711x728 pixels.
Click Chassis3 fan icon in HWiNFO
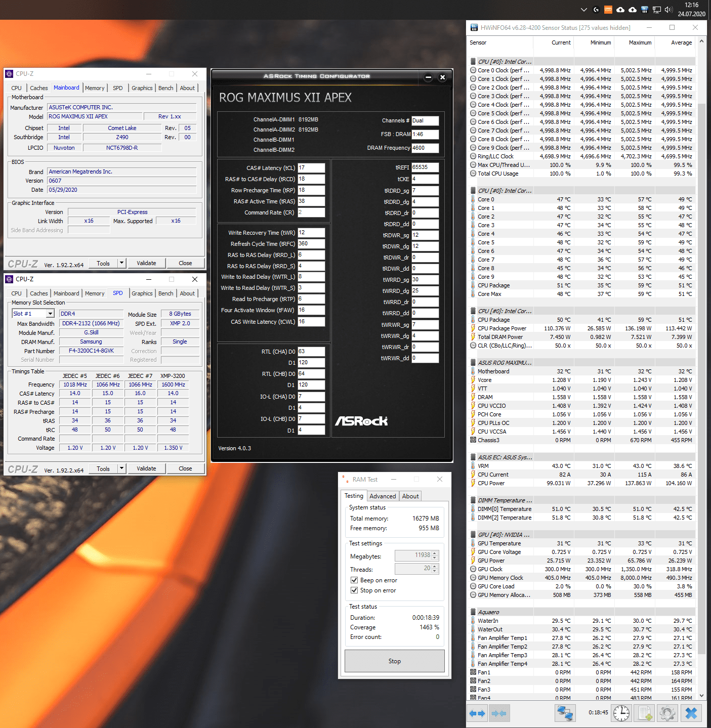point(473,440)
